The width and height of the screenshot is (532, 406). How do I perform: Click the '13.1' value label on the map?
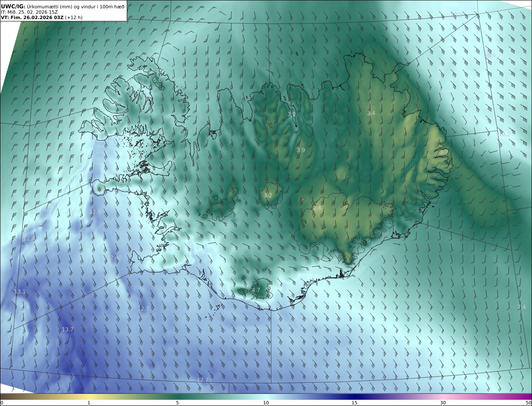tap(20, 292)
